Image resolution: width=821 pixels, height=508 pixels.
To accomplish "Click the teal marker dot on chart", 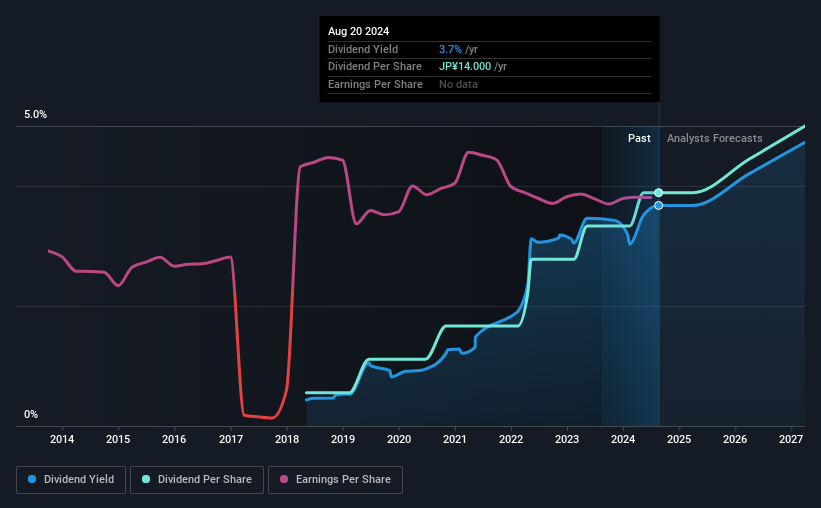I will [659, 193].
